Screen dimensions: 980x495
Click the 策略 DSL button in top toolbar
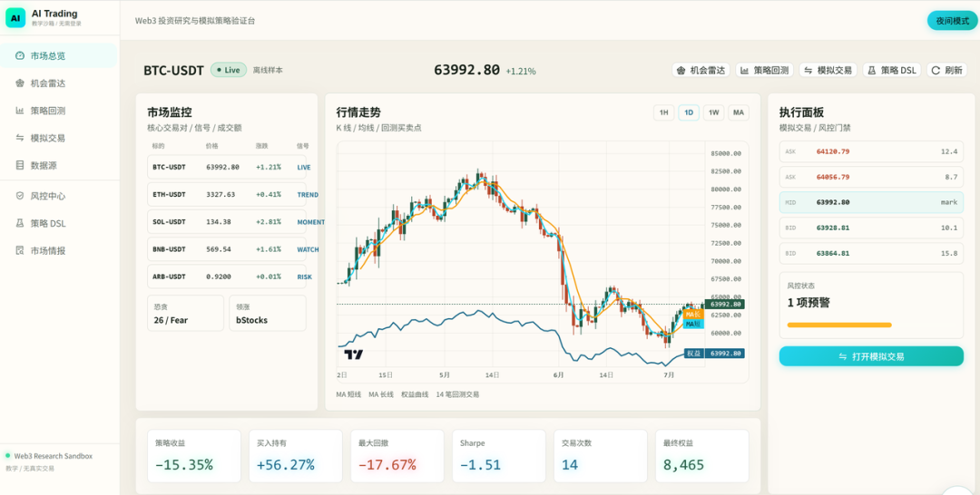(892, 70)
